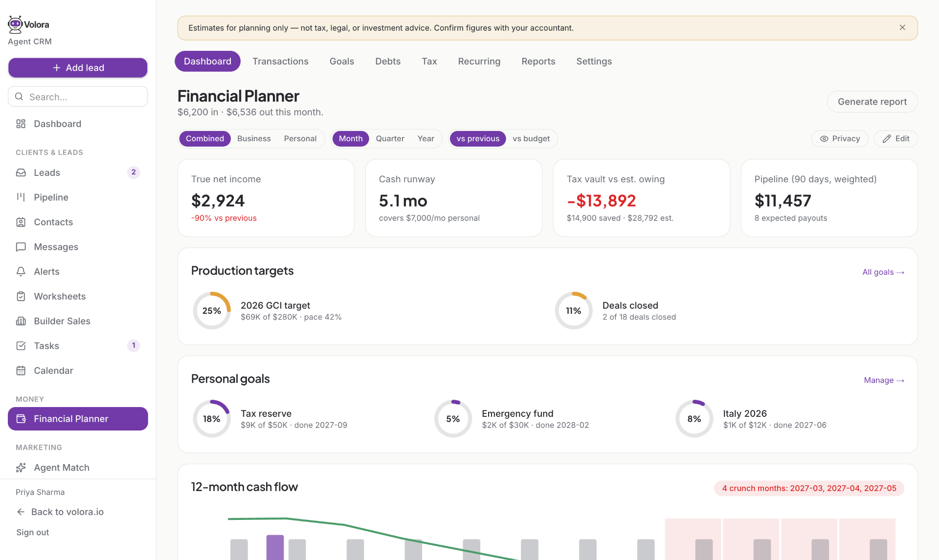
Task: Click the Agent Match sparkle icon
Action: point(21,468)
